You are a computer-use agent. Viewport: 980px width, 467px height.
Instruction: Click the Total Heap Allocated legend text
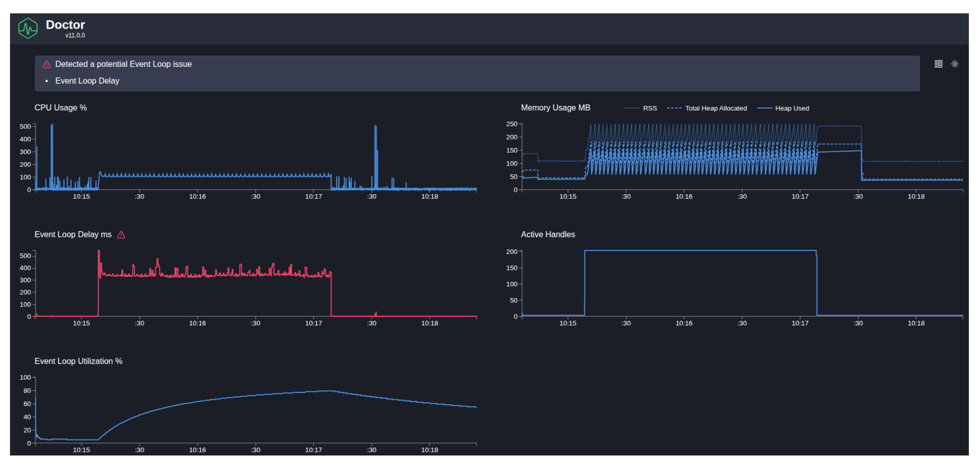point(715,108)
